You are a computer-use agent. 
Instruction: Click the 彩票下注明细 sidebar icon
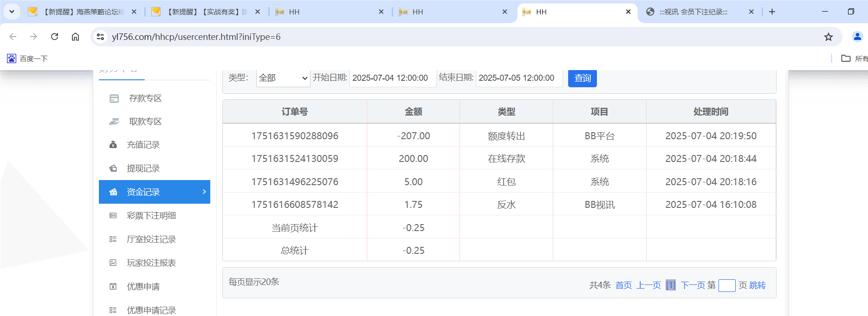[x=113, y=216]
